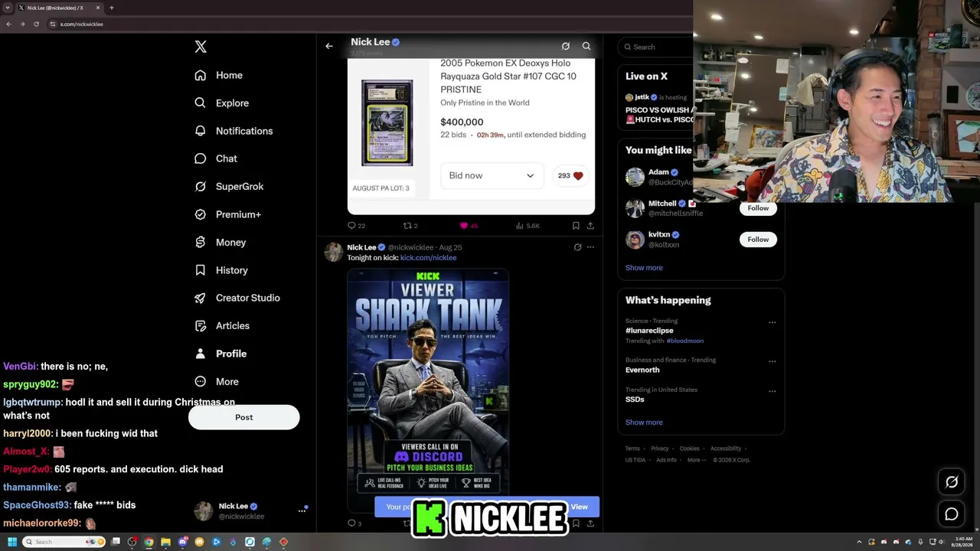Open the Viewer Shark Tank poster image

pos(428,390)
